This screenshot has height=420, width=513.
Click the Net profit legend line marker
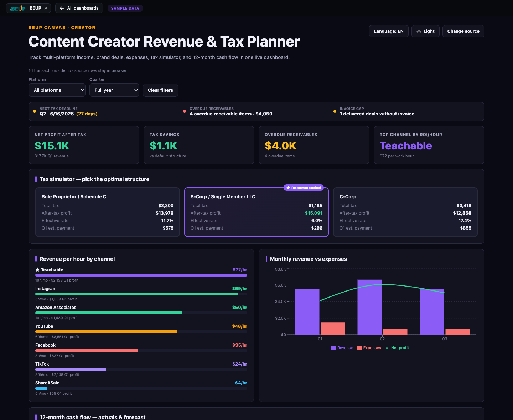tap(387, 348)
